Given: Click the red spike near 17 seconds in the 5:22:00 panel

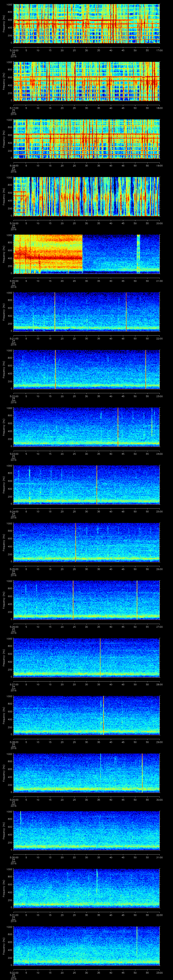Looking at the screenshot, I should (56, 369).
